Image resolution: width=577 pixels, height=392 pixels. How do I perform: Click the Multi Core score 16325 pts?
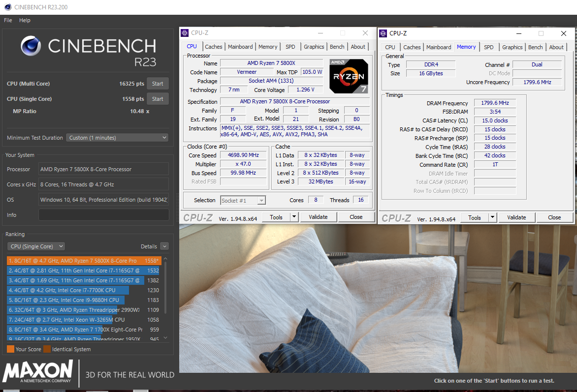pos(132,84)
